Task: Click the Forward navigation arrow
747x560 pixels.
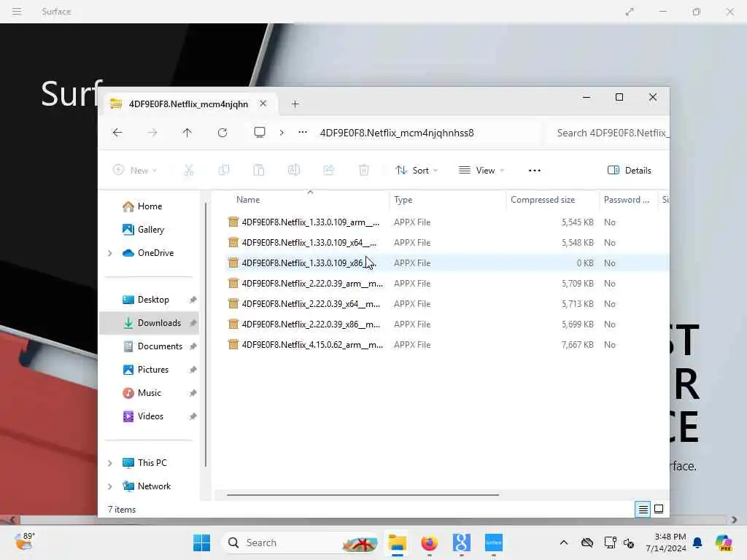Action: (x=152, y=133)
